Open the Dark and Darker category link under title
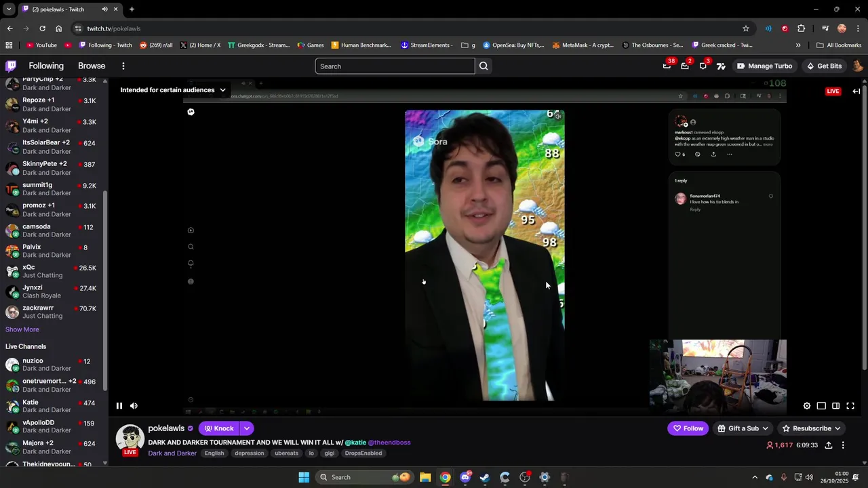This screenshot has width=868, height=488. pos(172,453)
